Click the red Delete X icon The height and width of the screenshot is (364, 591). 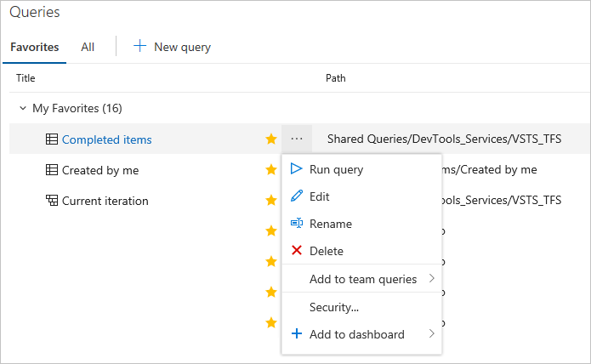[296, 251]
